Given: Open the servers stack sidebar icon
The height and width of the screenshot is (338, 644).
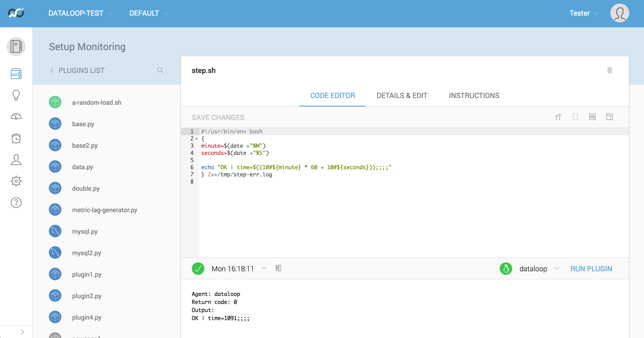Looking at the screenshot, I should [16, 74].
